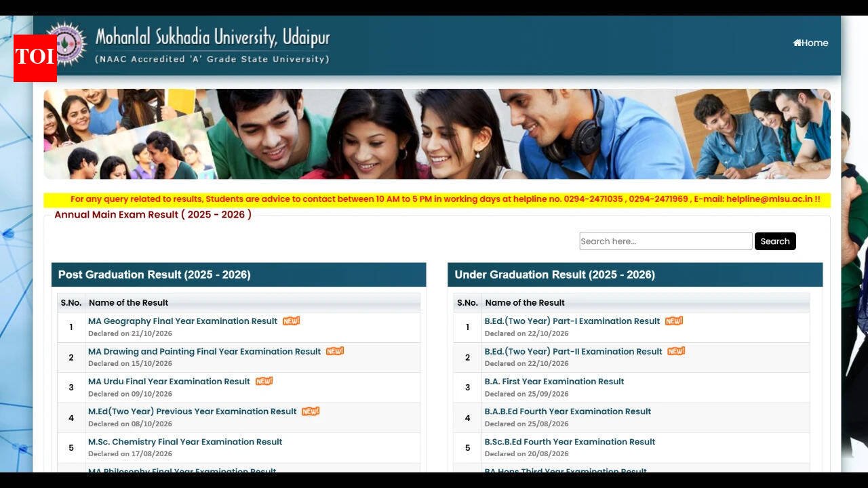Click the black Search button
868x488 pixels.
775,241
